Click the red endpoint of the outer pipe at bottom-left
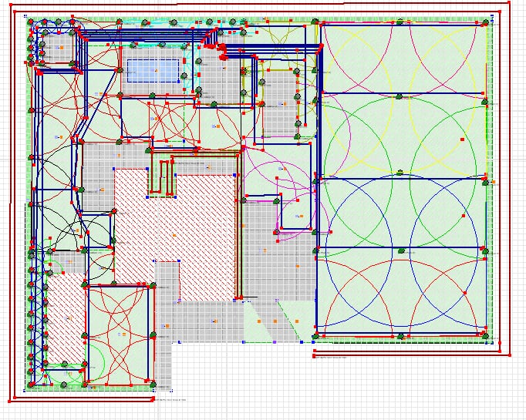Viewport: 526px width, 420px height. [153, 399]
